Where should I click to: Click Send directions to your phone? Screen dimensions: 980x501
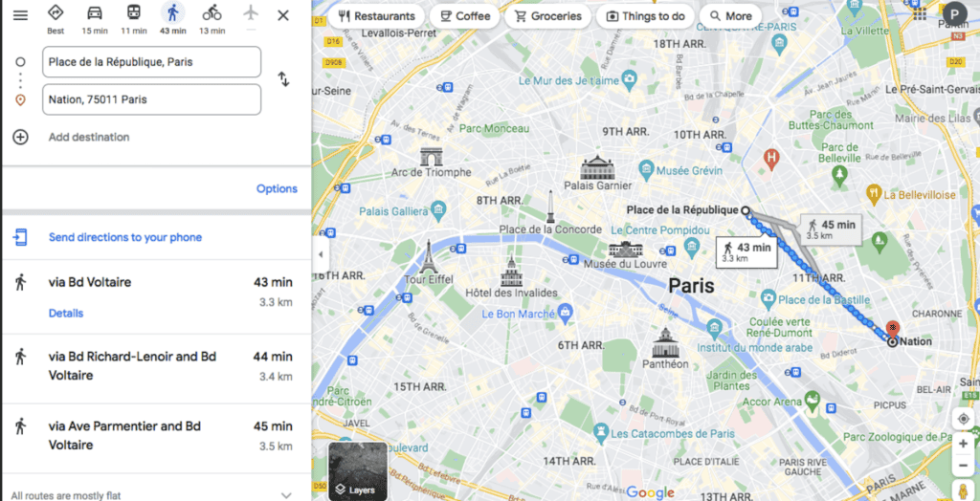pos(125,237)
